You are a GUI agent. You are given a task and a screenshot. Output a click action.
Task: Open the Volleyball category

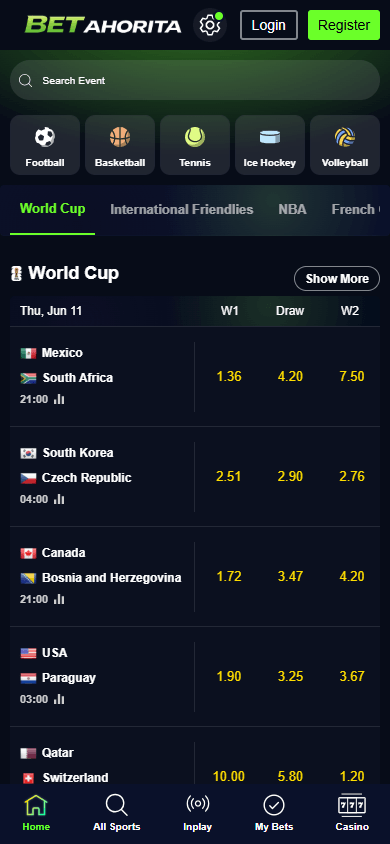point(345,145)
